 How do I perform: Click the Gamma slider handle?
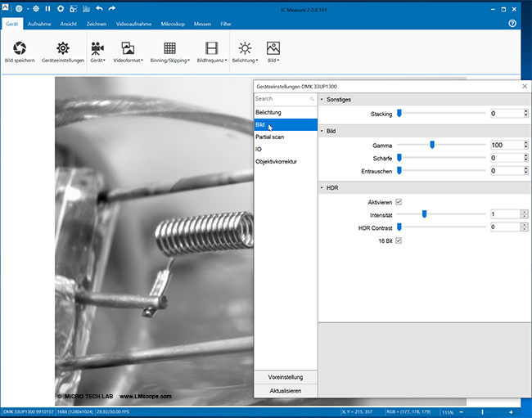pos(432,145)
